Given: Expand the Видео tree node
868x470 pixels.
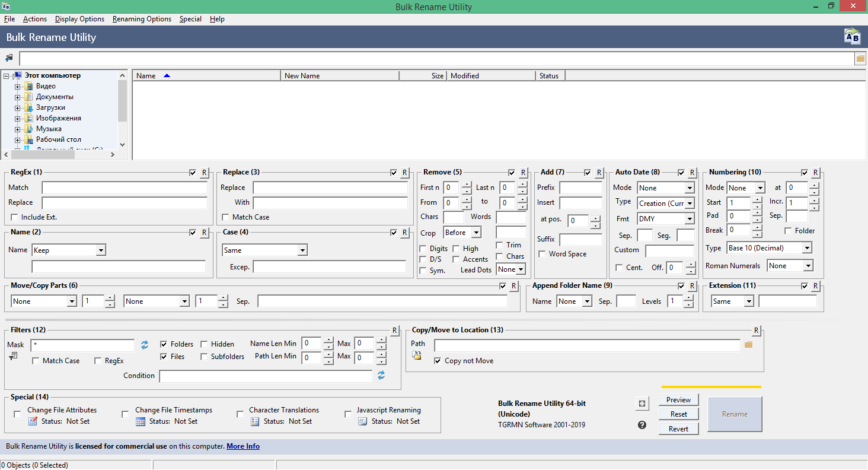Looking at the screenshot, I should tap(18, 87).
